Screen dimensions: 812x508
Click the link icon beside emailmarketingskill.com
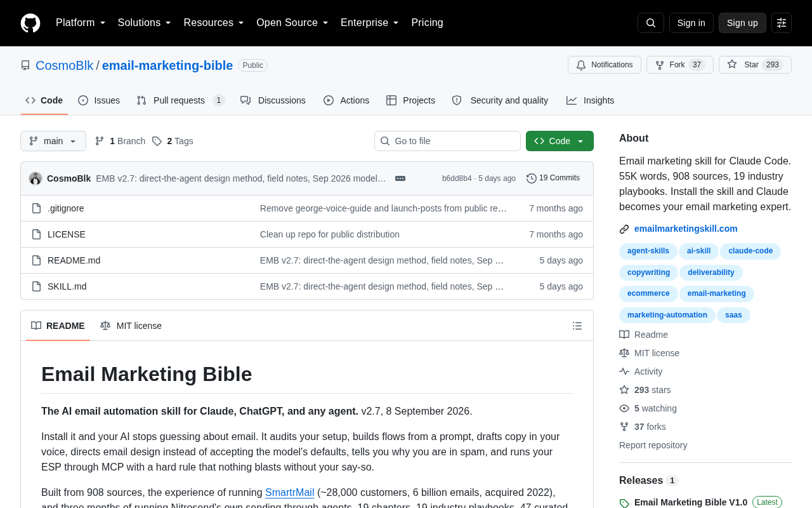pyautogui.click(x=624, y=229)
